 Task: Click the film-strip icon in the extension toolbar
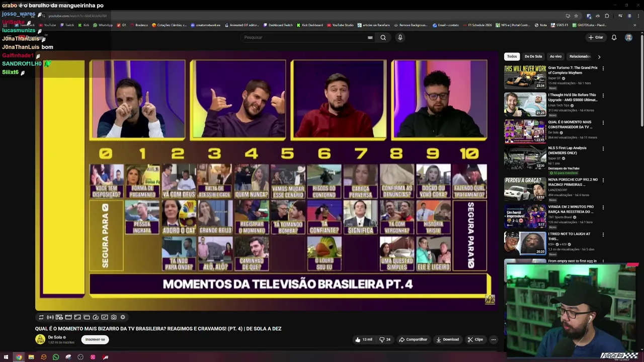pos(68,317)
